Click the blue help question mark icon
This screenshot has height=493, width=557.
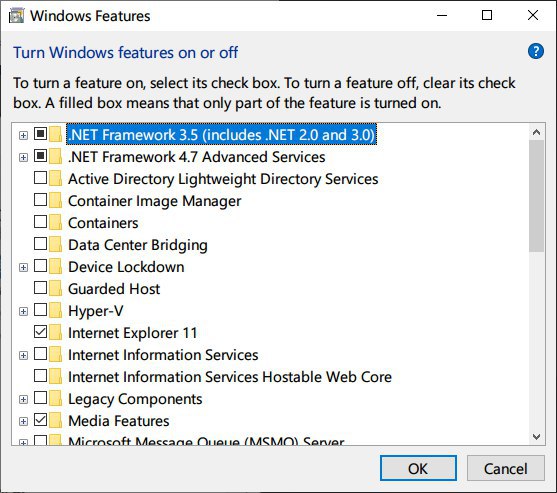click(x=535, y=52)
